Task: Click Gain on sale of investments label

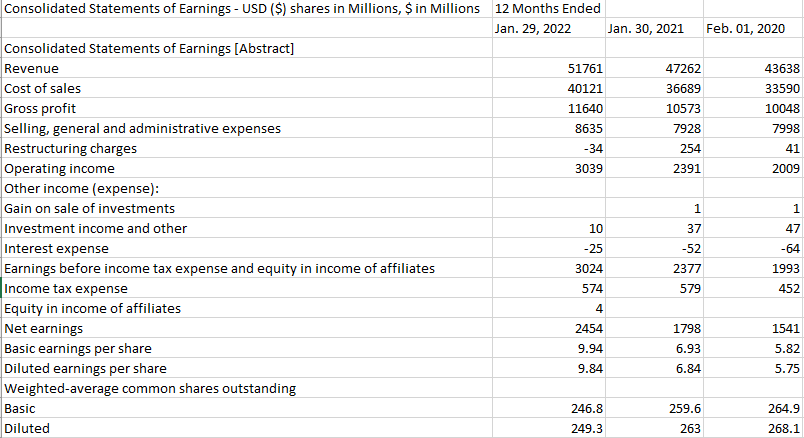Action: click(x=90, y=209)
